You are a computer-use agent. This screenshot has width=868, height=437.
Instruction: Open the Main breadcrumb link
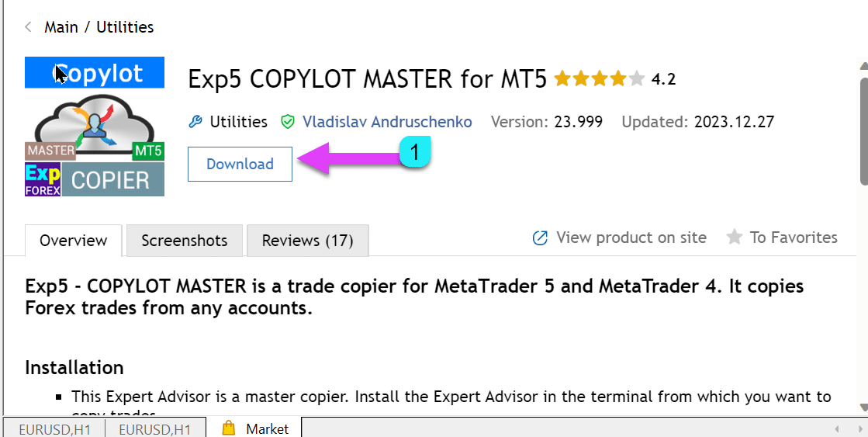coord(61,27)
